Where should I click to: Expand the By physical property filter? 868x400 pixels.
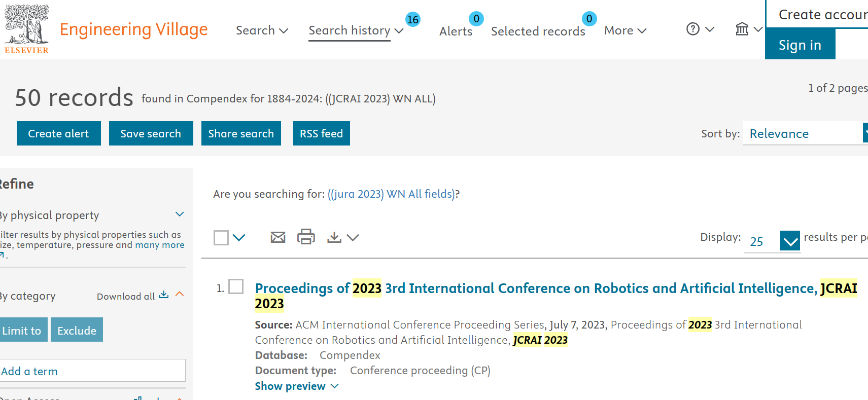pos(179,214)
